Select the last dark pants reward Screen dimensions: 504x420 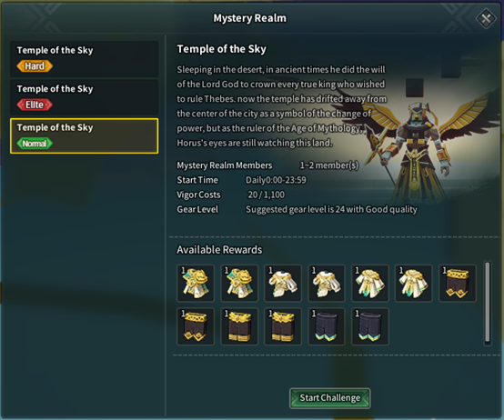coord(370,326)
